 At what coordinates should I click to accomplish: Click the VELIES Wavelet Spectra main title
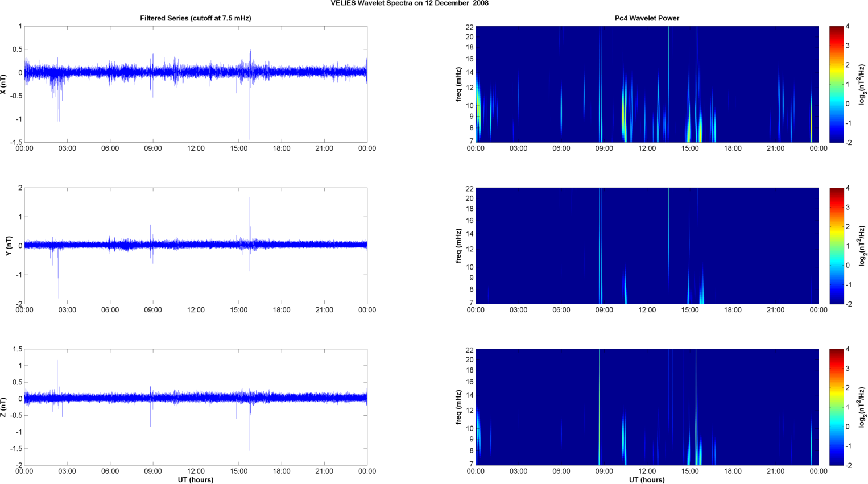(409, 3)
